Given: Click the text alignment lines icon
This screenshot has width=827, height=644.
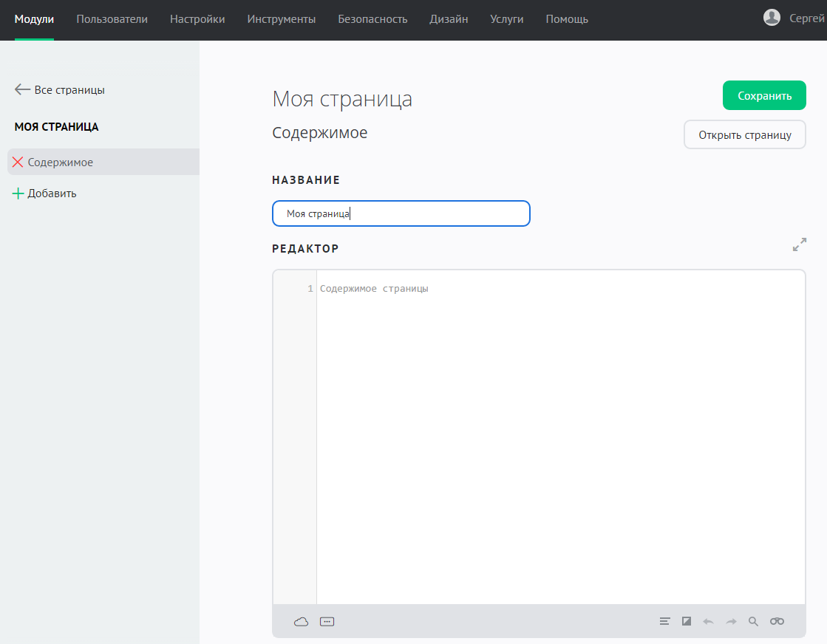Looking at the screenshot, I should (664, 622).
